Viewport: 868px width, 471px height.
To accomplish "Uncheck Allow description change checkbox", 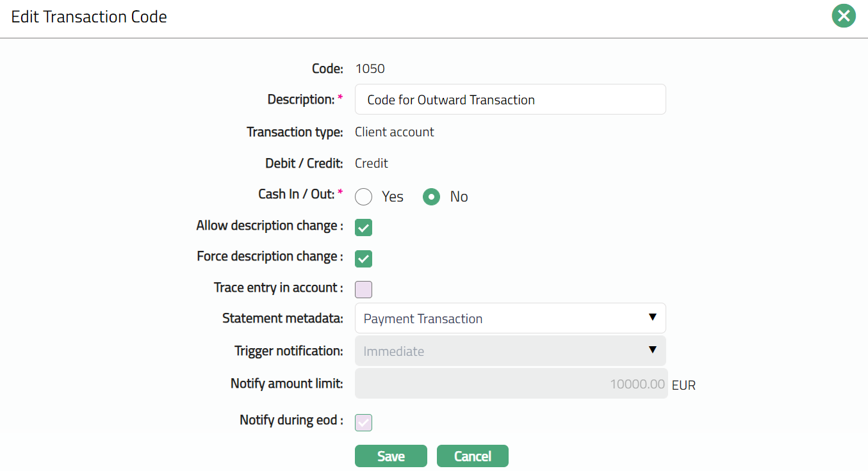I will point(364,228).
